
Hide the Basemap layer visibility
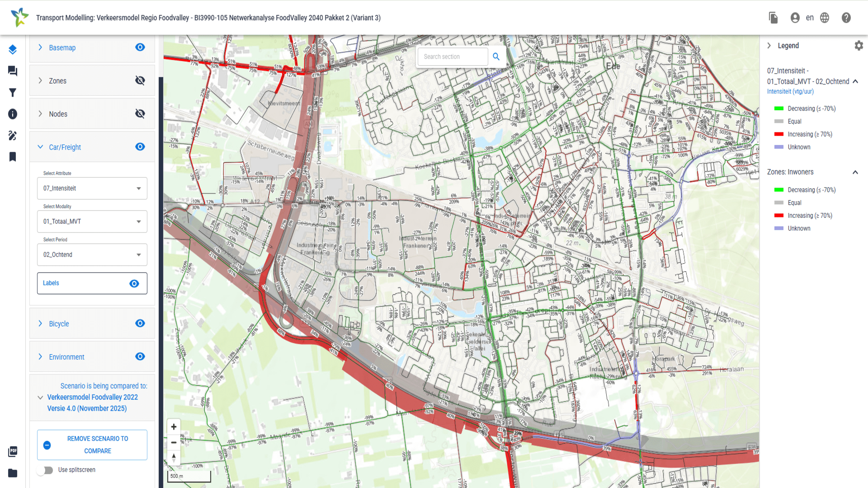(x=140, y=47)
